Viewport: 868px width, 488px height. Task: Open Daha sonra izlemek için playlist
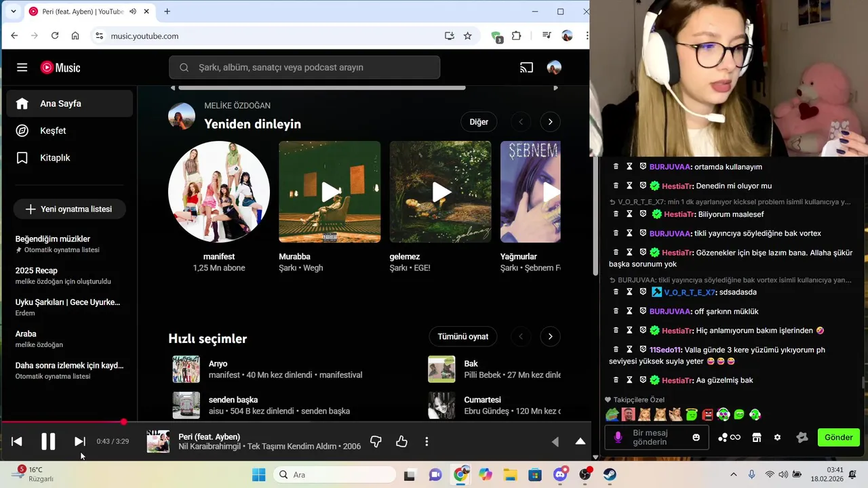tap(70, 370)
